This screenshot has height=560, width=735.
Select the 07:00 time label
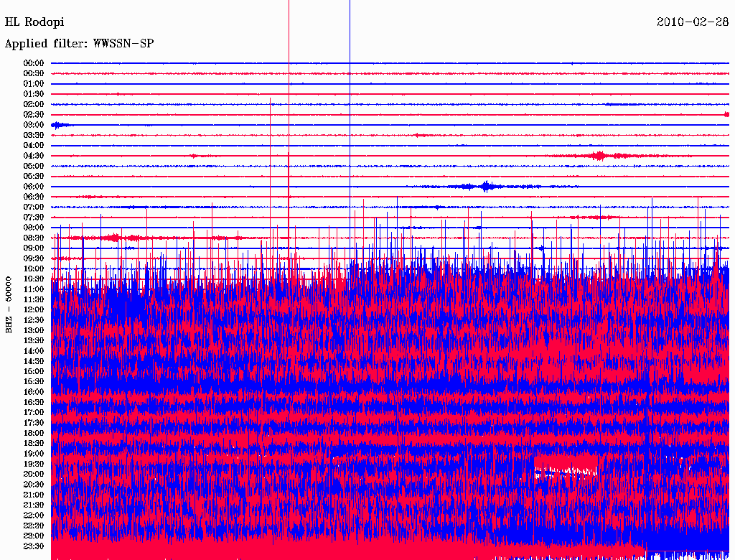[34, 207]
